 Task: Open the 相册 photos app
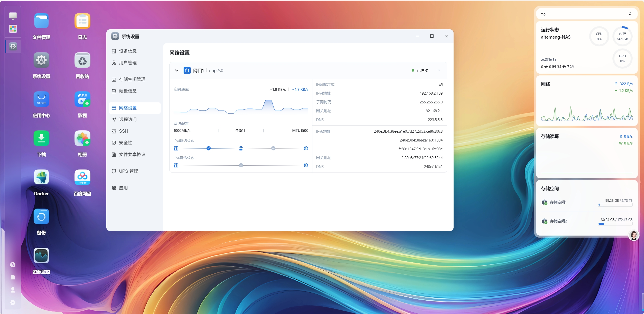[82, 138]
